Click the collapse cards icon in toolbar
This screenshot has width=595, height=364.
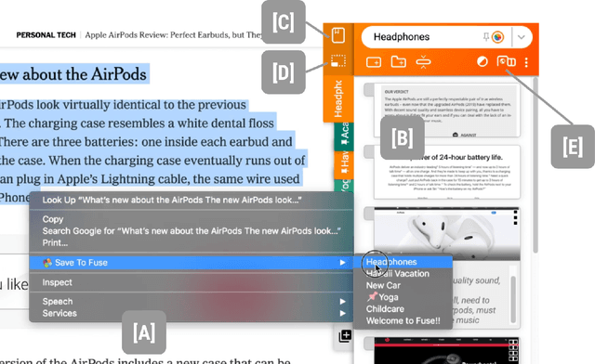click(423, 62)
